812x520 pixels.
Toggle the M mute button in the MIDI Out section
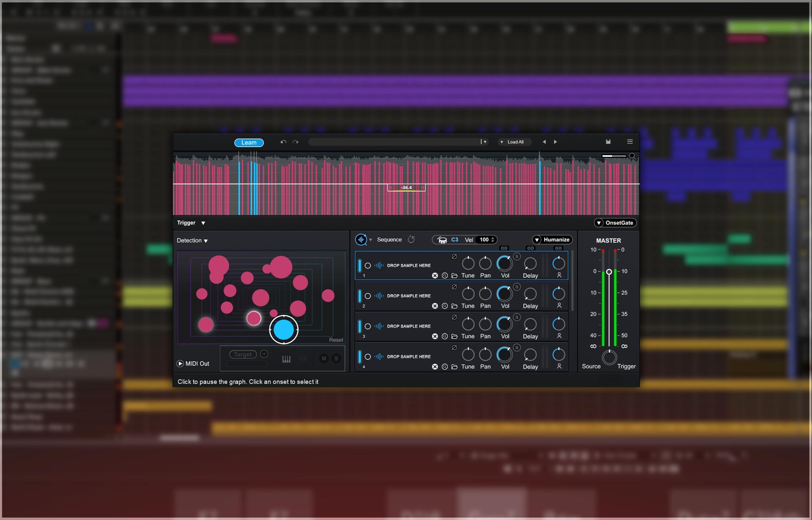[324, 359]
